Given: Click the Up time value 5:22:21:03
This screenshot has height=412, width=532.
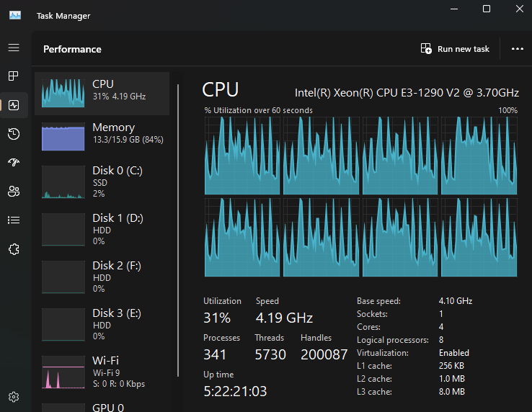Looking at the screenshot, I should pos(235,391).
